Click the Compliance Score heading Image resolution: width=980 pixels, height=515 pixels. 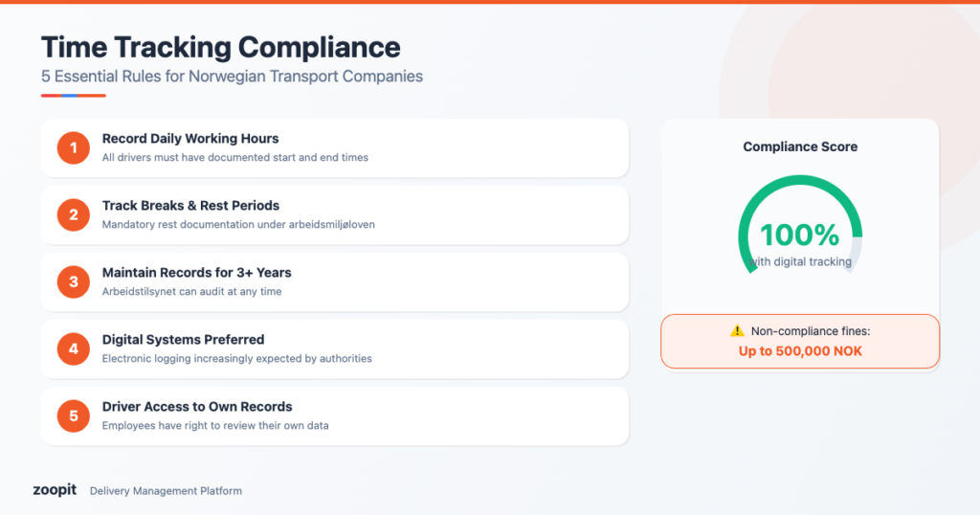(800, 146)
